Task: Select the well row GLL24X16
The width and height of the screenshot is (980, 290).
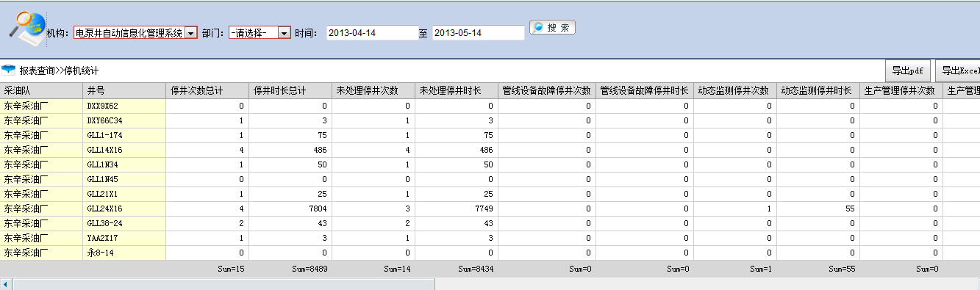Action: click(490, 209)
